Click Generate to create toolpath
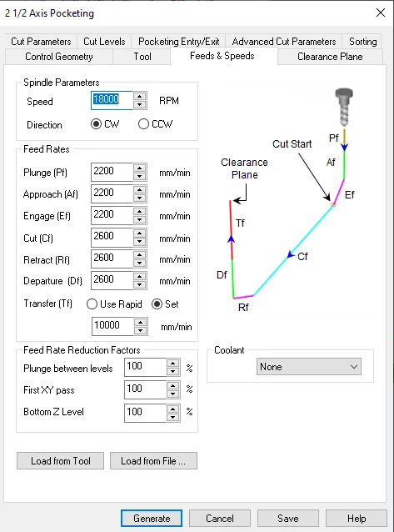The height and width of the screenshot is (532, 394). tap(152, 519)
